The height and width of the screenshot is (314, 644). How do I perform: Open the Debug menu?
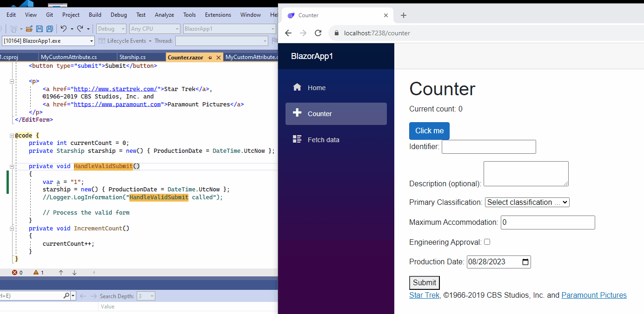[119, 15]
